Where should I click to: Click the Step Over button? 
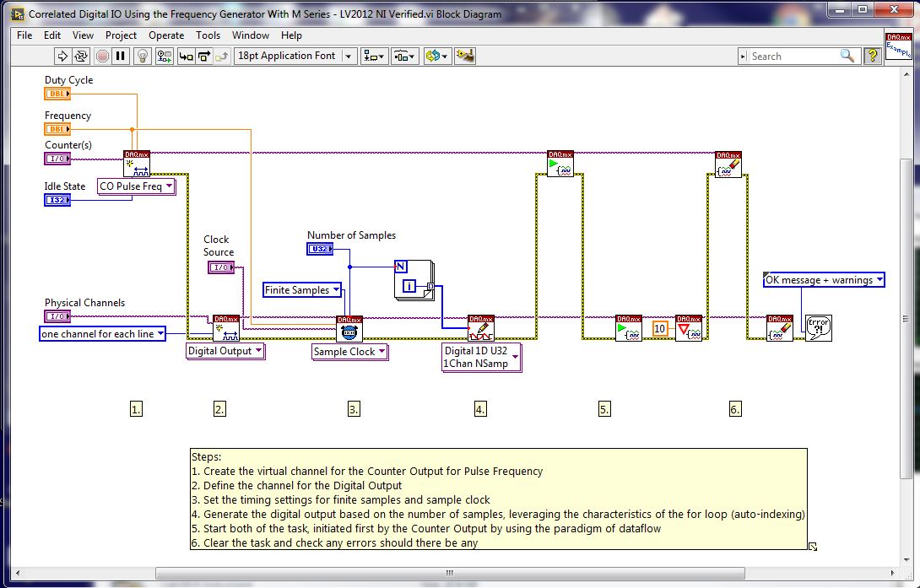coord(204,57)
